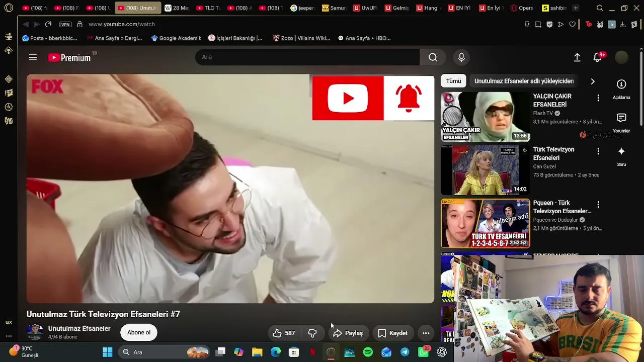This screenshot has width=644, height=362.
Task: Reload the page in the browser toolbar
Action: (x=48, y=24)
